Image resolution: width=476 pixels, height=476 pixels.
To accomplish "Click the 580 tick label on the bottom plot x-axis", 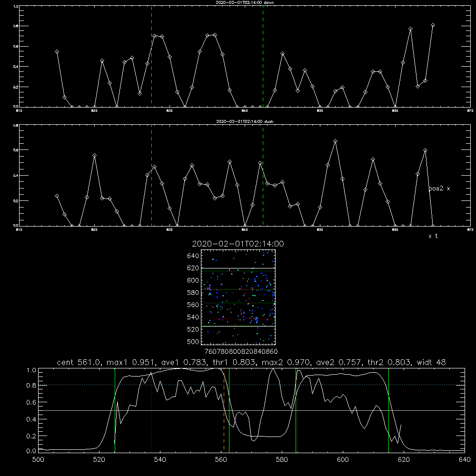I will coord(282,460).
